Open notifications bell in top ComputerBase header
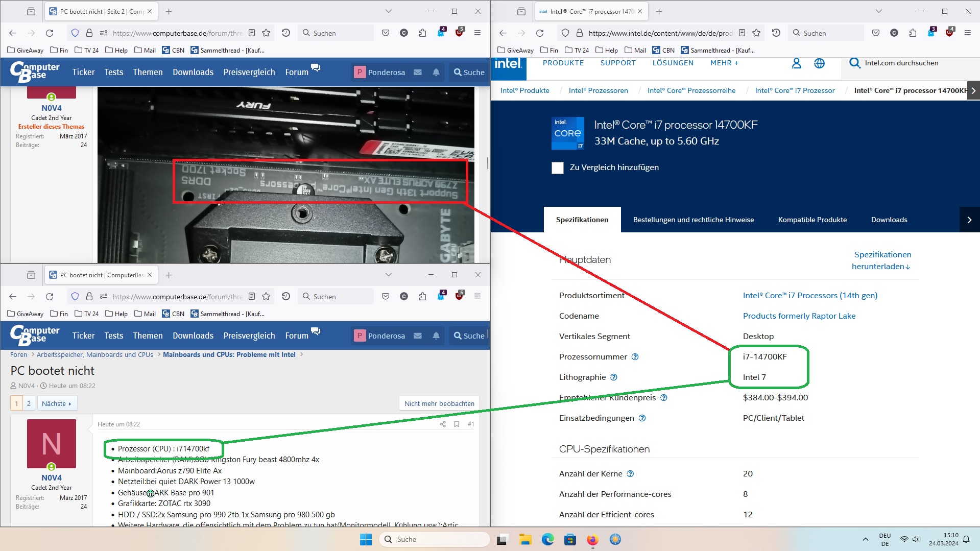980x551 pixels. tap(436, 73)
